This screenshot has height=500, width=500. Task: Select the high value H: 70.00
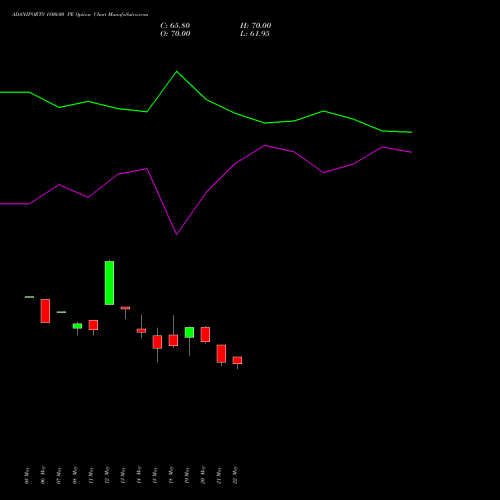point(255,26)
